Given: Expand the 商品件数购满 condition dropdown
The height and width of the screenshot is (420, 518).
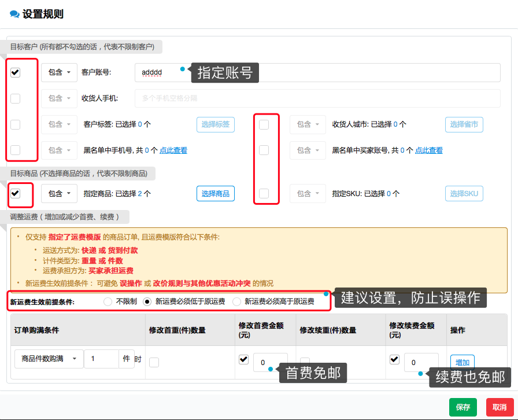Looking at the screenshot, I should (49, 359).
